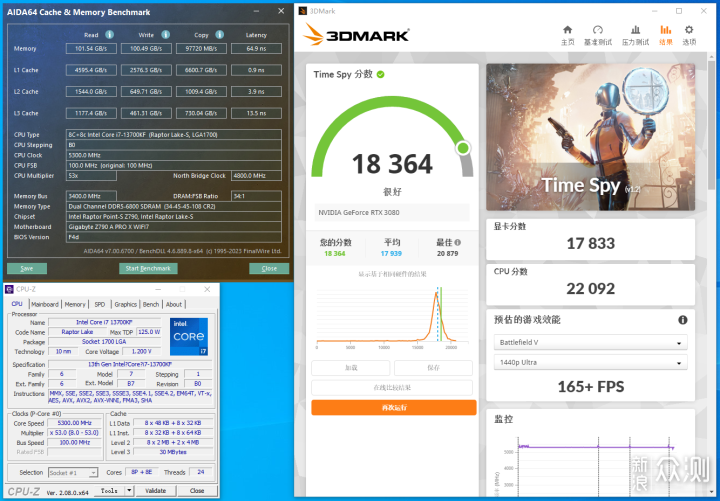Image resolution: width=720 pixels, height=501 pixels.
Task: Open the 1440p Ultra resolution dropdown
Action: pos(591,362)
